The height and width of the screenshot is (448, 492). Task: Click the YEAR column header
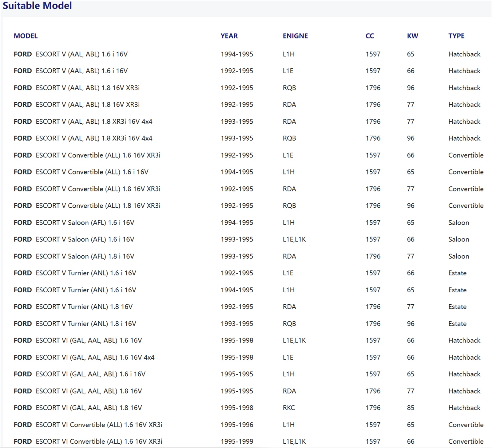(229, 36)
